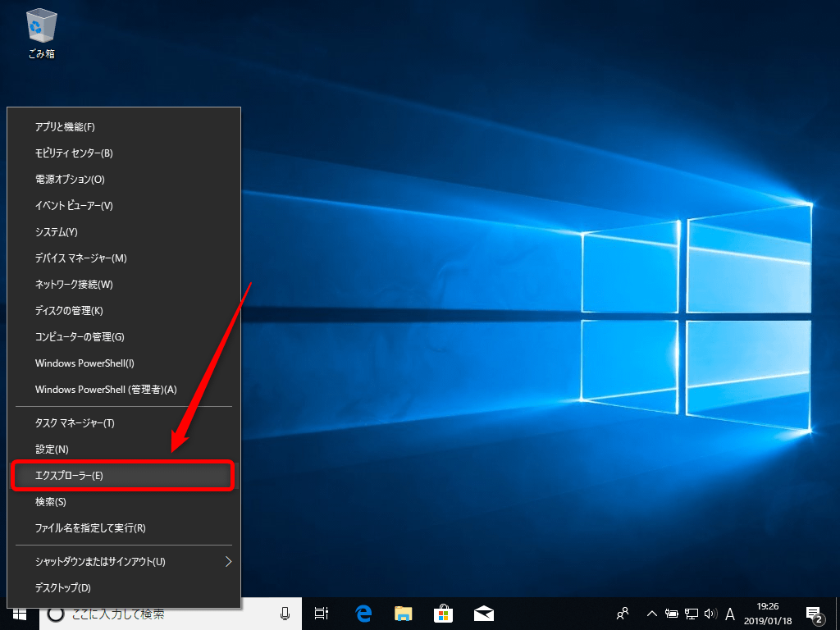Open volume control via the speaker icon
840x630 pixels.
tap(710, 613)
